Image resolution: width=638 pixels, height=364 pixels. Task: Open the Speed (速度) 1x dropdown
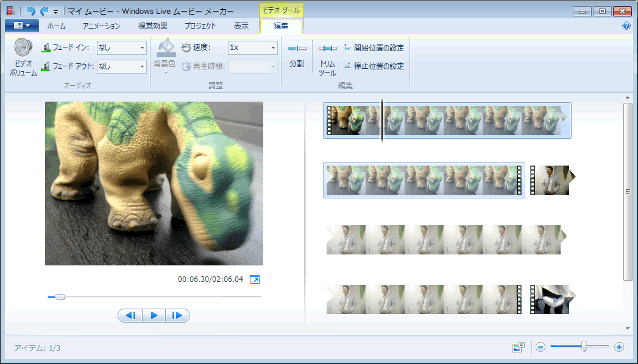coord(273,47)
